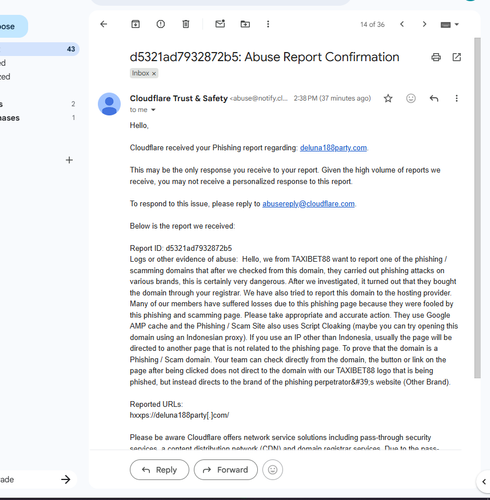Go to newer email arrow
The image size is (490, 500).
point(402,24)
